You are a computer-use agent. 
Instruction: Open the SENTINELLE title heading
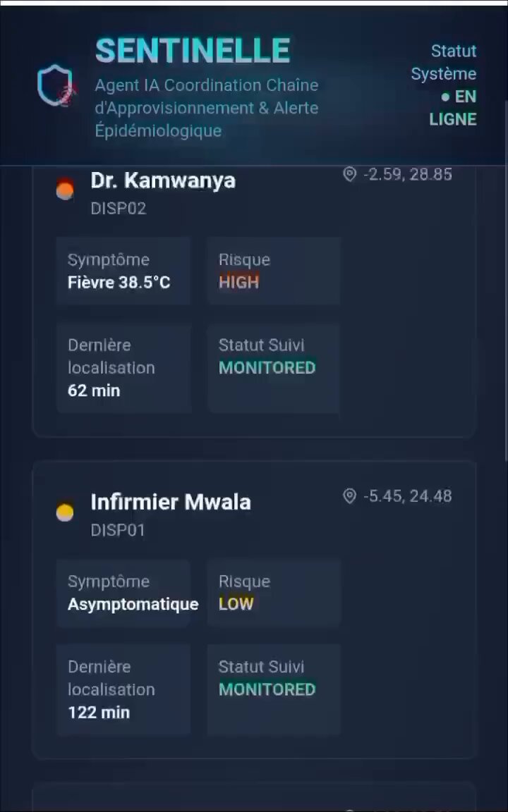pos(193,51)
